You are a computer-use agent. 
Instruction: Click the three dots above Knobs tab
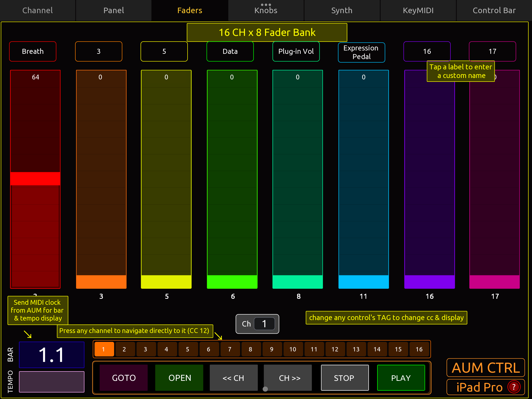pos(266,5)
